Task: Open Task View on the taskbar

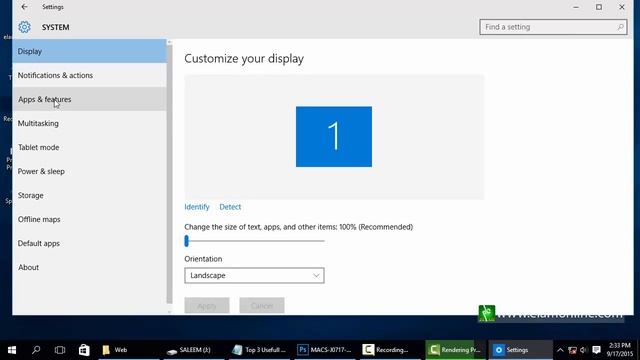Action: [x=60, y=350]
